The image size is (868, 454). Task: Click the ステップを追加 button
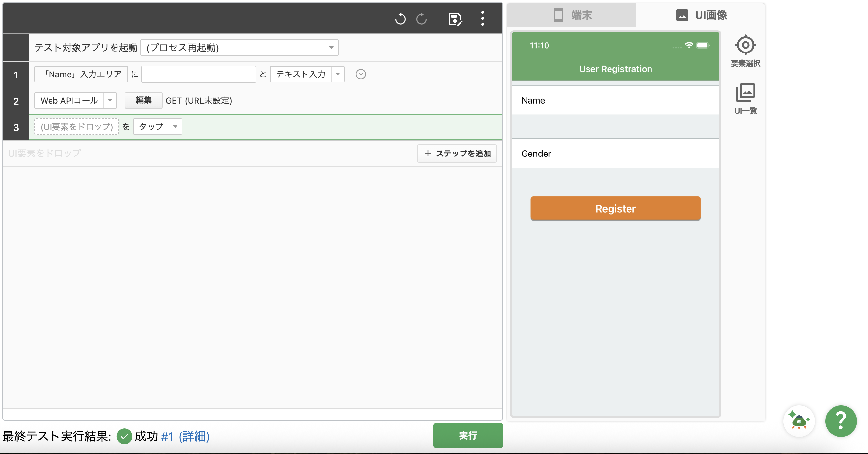coord(457,153)
